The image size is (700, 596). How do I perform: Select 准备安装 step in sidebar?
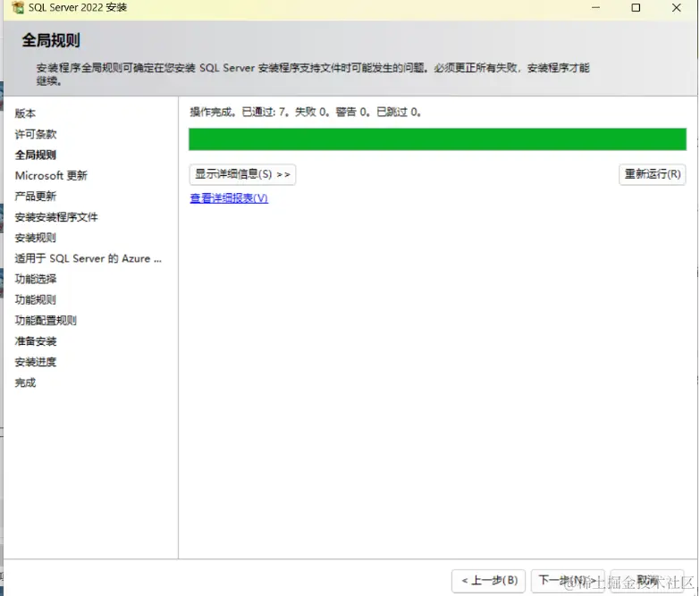tap(36, 341)
